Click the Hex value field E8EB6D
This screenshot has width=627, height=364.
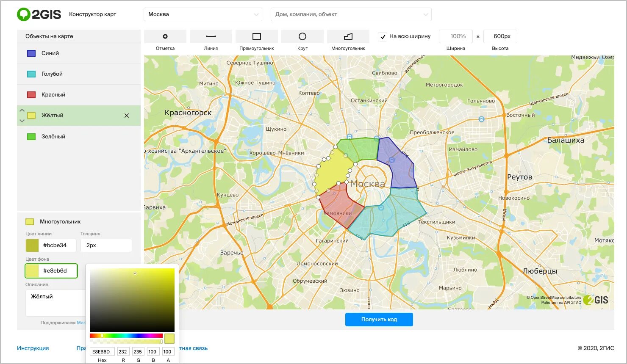102,352
